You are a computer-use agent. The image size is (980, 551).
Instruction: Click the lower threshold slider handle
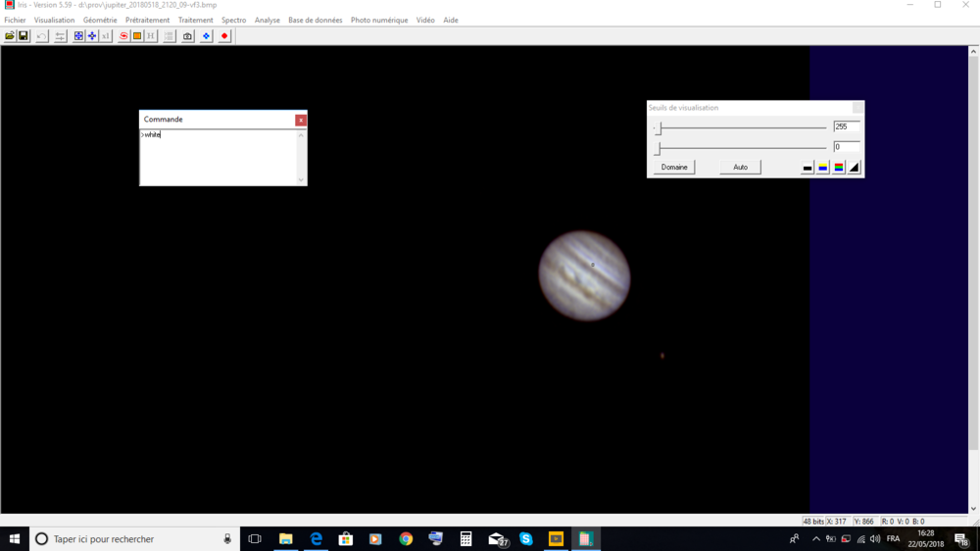tap(658, 148)
